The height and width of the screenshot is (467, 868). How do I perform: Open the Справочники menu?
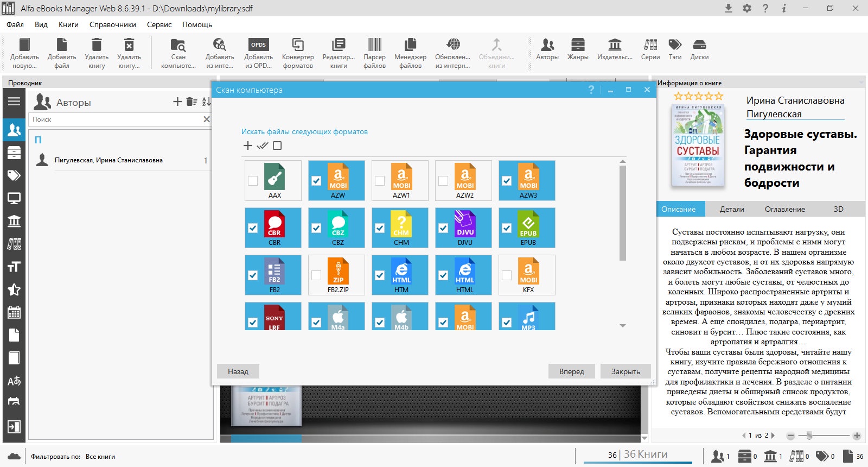tap(113, 24)
